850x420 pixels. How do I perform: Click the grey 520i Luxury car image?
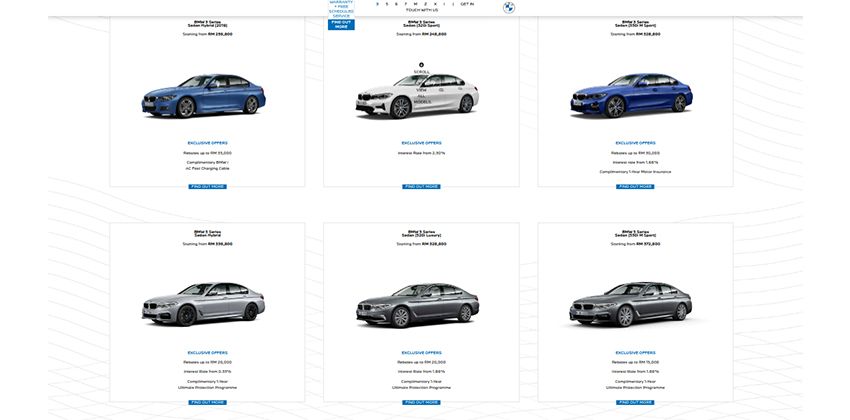(417, 305)
